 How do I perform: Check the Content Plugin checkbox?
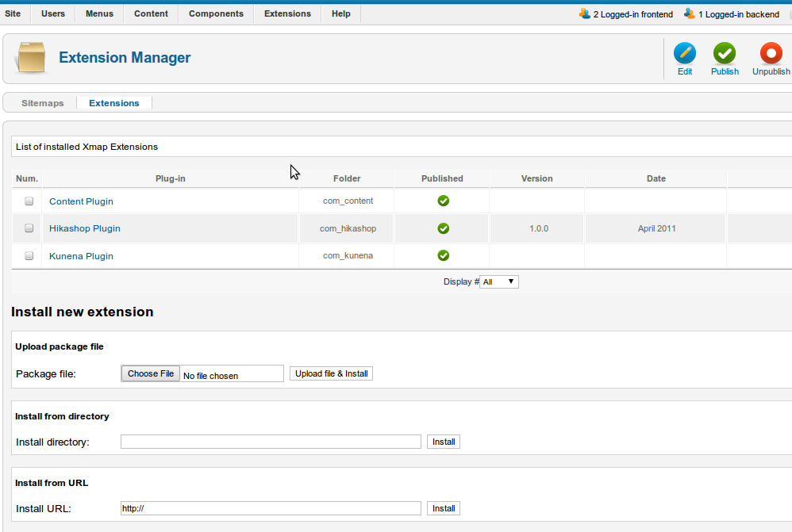tap(29, 201)
